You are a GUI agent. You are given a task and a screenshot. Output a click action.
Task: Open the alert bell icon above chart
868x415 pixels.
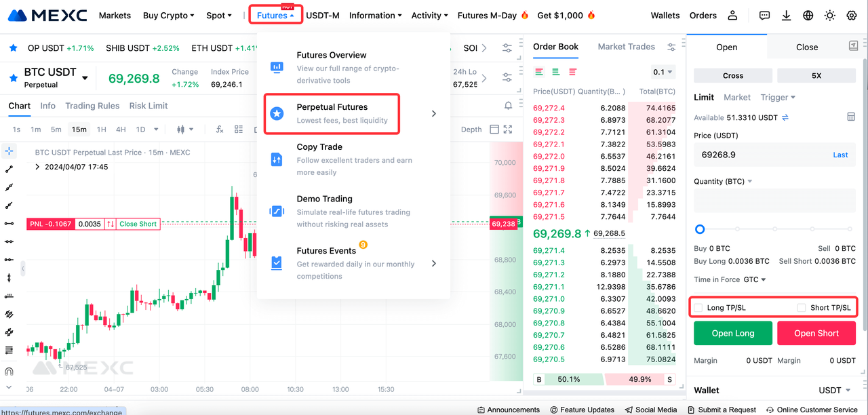click(x=508, y=106)
